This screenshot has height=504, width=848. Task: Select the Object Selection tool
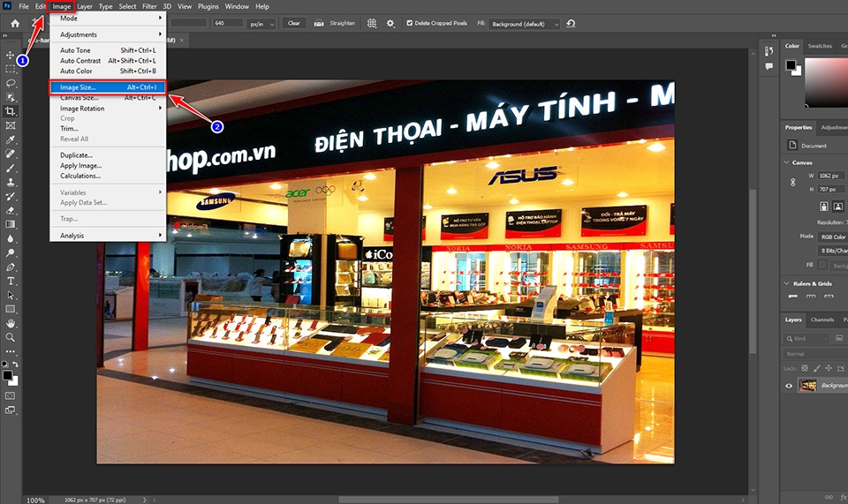tap(11, 97)
